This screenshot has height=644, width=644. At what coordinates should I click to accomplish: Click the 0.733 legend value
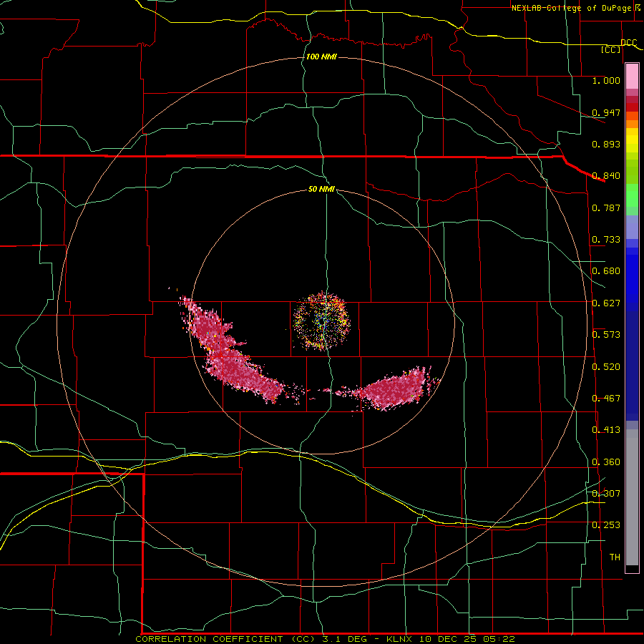tap(606, 240)
